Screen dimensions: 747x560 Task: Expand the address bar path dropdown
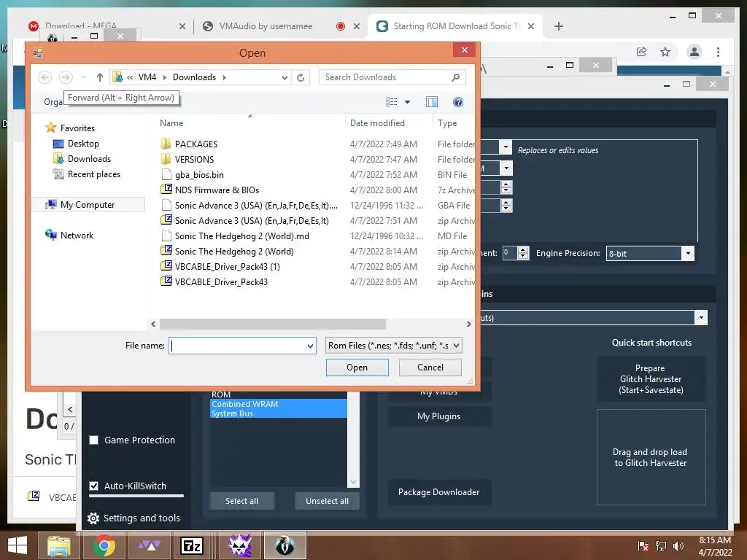pos(285,77)
